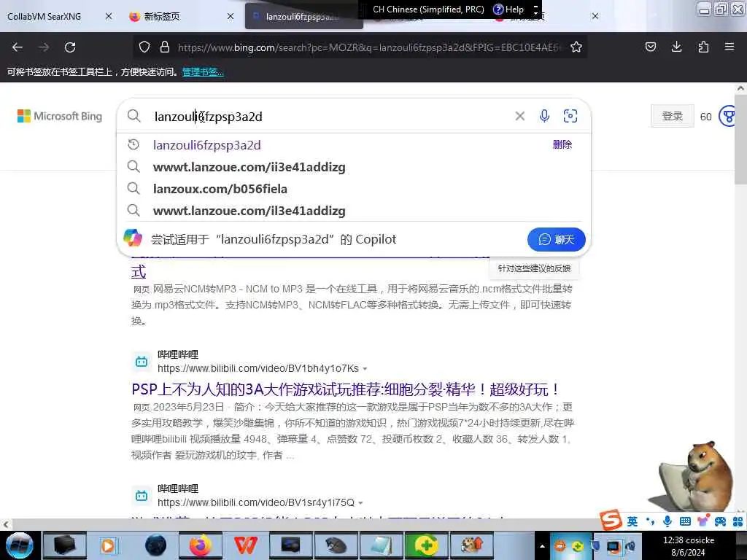This screenshot has width=747, height=560.
Task: Click the rewards points number 60
Action: click(x=705, y=117)
